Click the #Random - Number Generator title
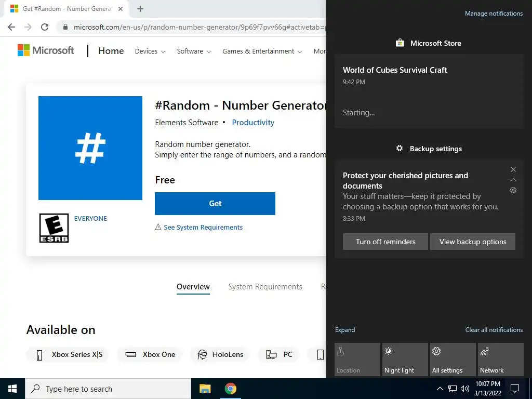Viewport: 532px width, 399px height. [240, 105]
